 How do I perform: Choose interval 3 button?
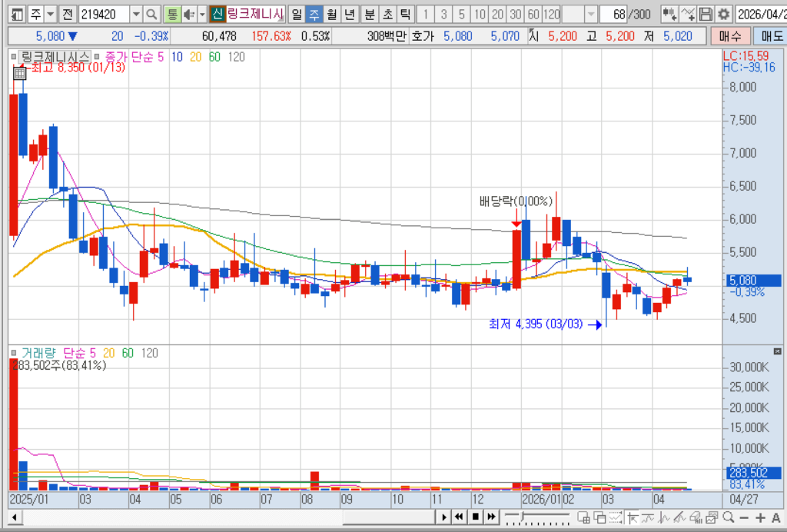[x=443, y=14]
